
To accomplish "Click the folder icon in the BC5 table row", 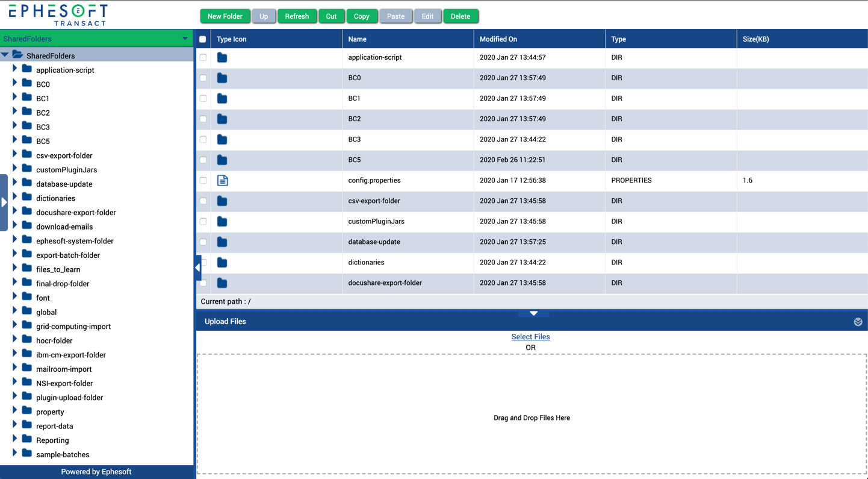I will point(222,160).
